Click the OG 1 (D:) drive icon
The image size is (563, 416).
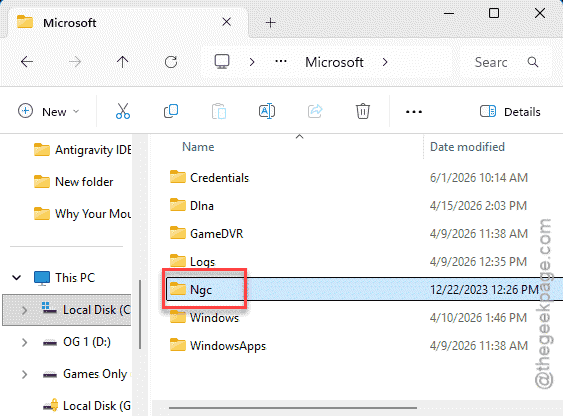coord(50,343)
